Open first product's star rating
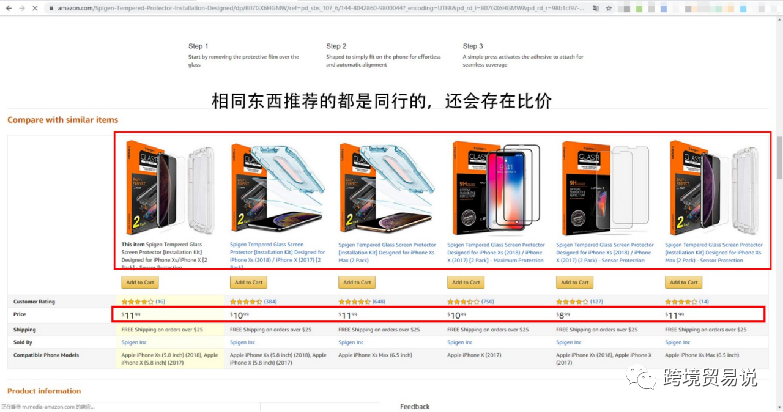The width and height of the screenshot is (783, 412). click(137, 302)
